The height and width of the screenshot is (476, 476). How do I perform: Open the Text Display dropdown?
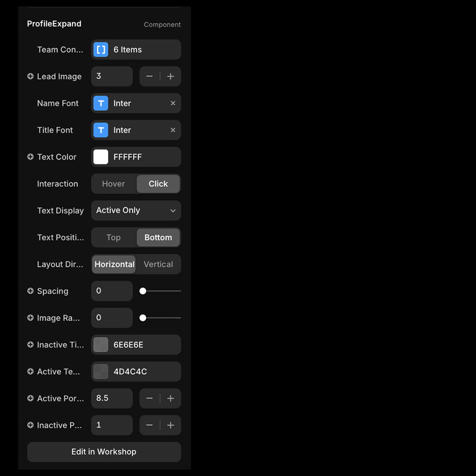click(x=136, y=211)
